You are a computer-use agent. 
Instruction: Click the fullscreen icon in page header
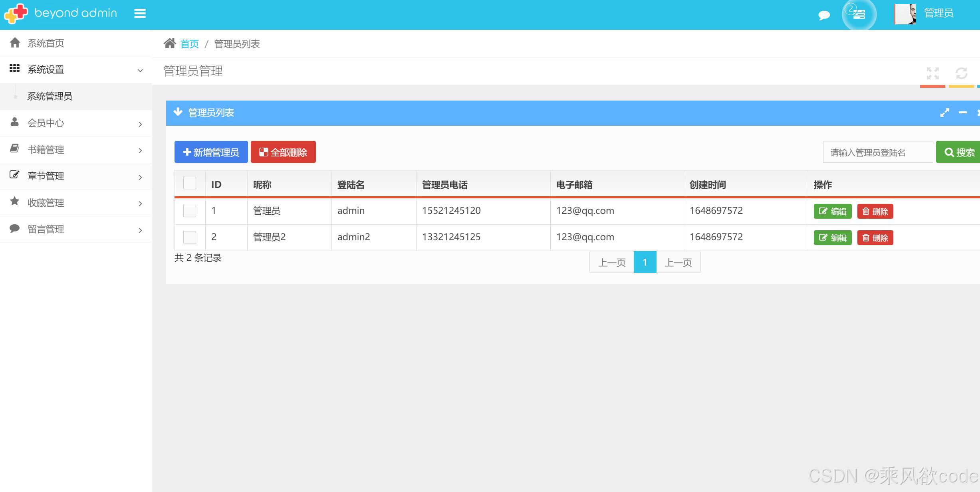coord(933,73)
